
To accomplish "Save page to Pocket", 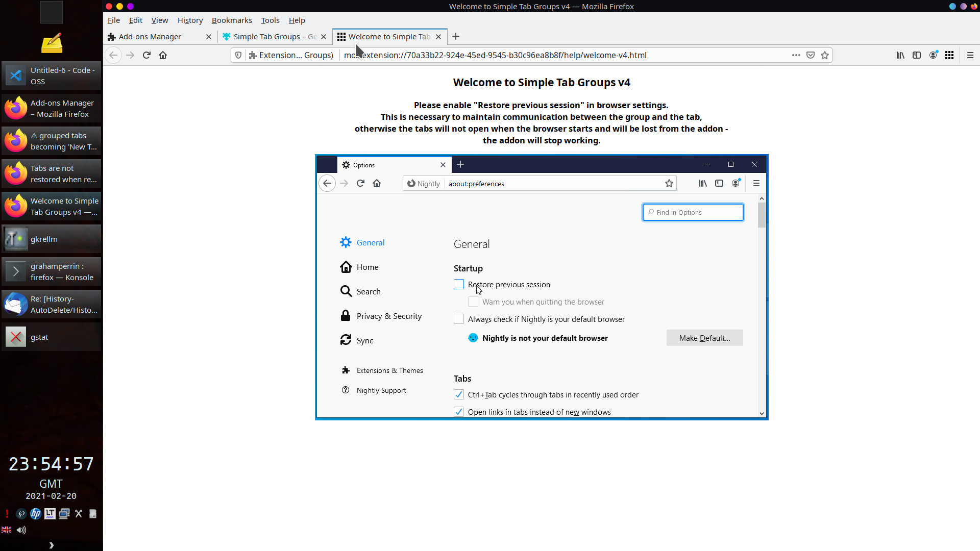I will (811, 55).
